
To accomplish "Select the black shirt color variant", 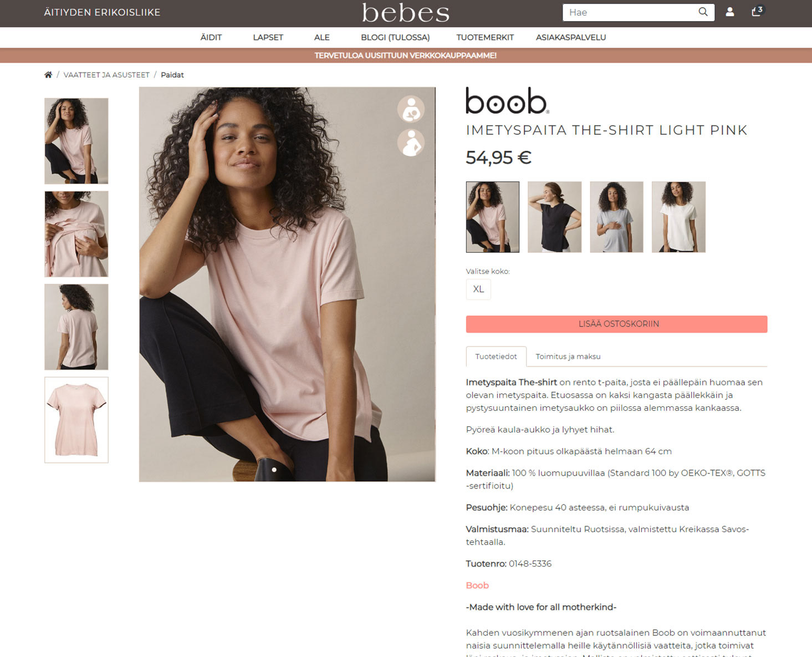I will (x=554, y=217).
